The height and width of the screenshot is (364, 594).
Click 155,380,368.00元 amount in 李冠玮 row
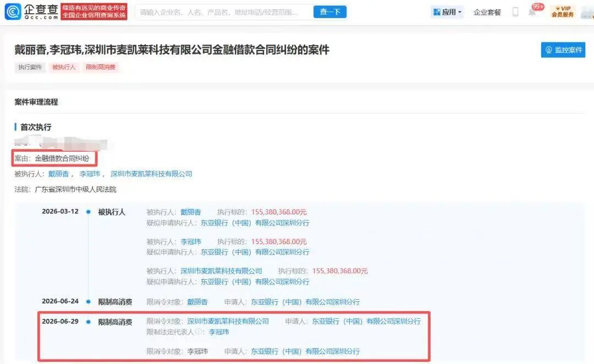(279, 241)
